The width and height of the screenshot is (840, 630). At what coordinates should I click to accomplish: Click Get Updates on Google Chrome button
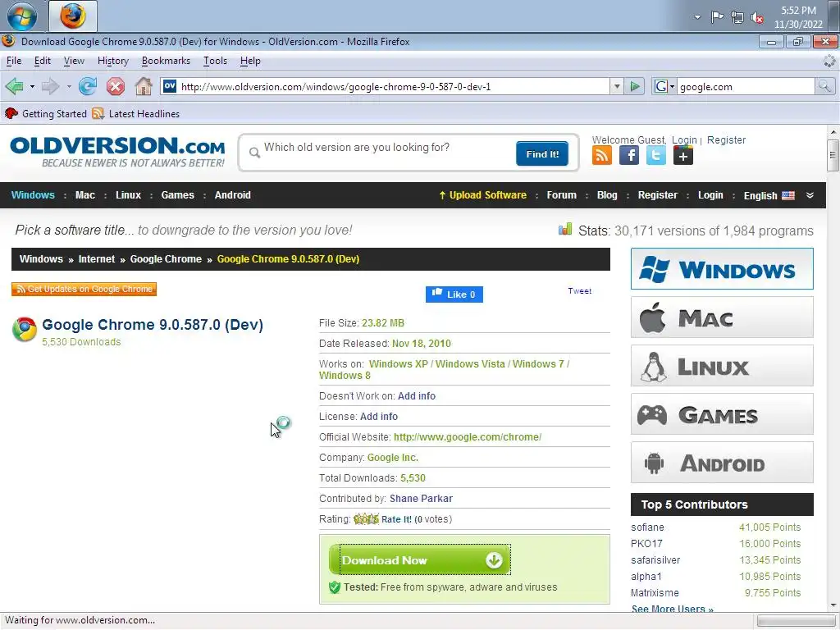(x=84, y=289)
